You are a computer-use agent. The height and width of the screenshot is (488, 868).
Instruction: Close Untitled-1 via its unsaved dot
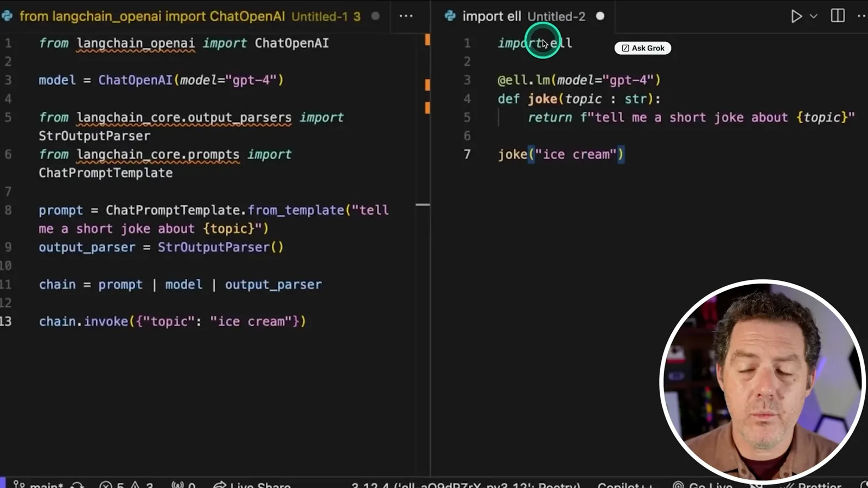[x=375, y=16]
